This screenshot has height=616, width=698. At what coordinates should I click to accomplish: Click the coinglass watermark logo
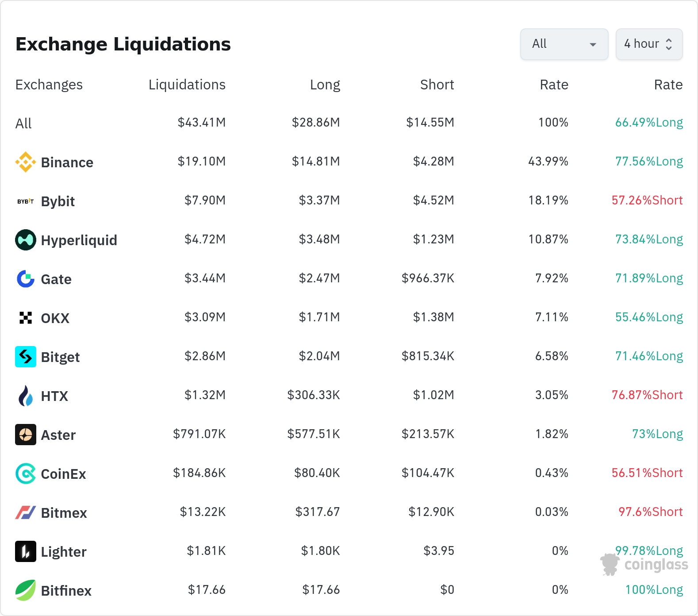[644, 565]
